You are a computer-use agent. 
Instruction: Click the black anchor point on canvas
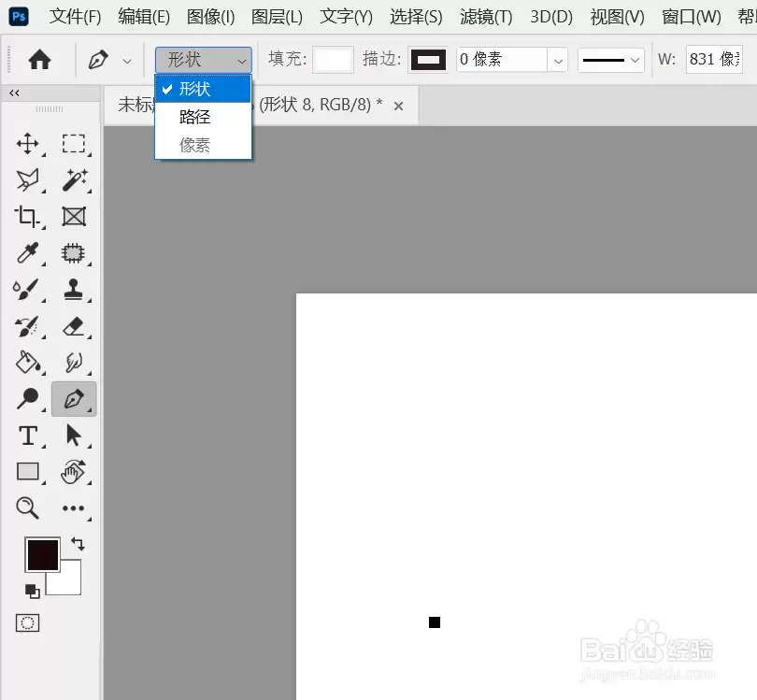(435, 622)
